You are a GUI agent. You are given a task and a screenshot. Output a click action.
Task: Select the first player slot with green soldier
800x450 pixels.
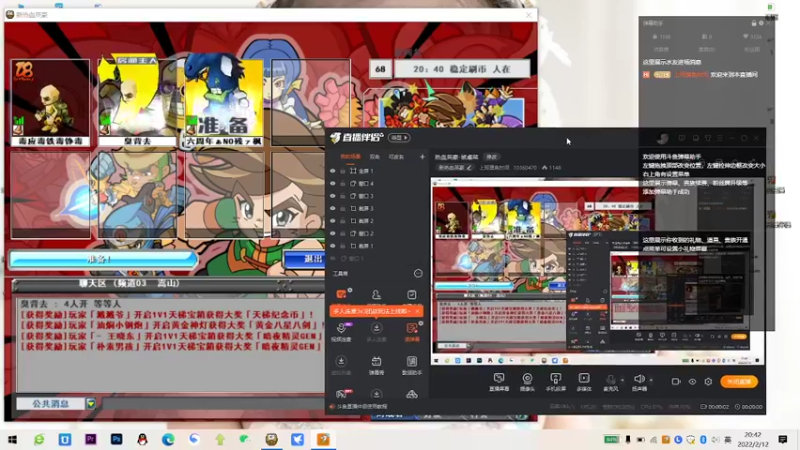pyautogui.click(x=51, y=102)
